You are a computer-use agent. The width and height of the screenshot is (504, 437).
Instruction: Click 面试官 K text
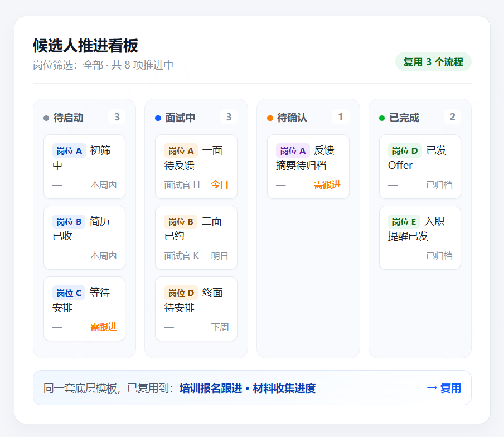(x=182, y=256)
